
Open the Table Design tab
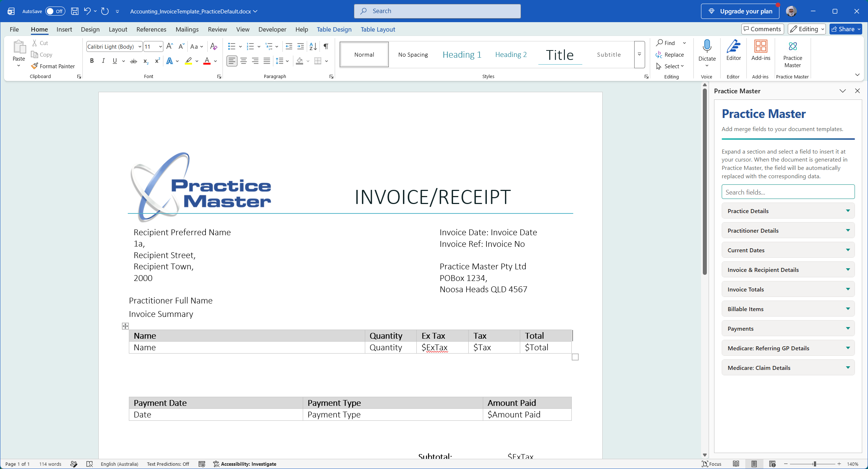click(x=334, y=29)
